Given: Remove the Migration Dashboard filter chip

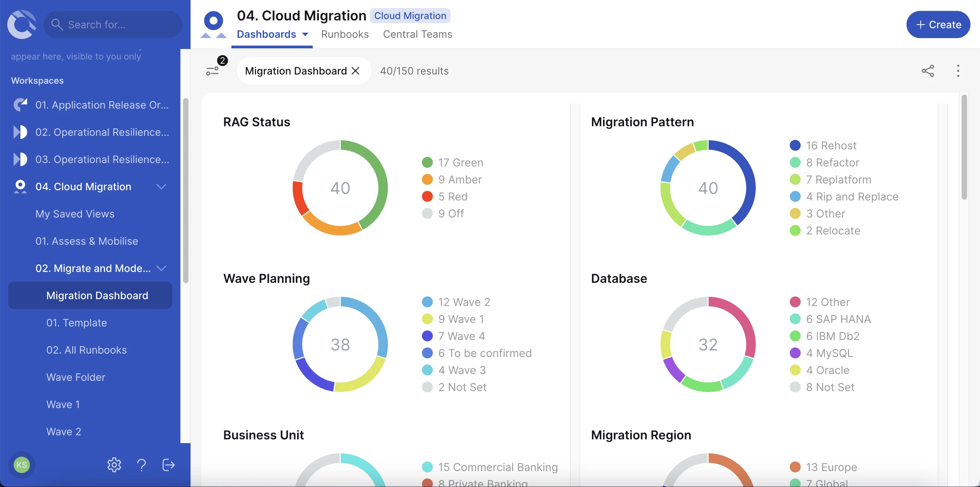Looking at the screenshot, I should (356, 71).
